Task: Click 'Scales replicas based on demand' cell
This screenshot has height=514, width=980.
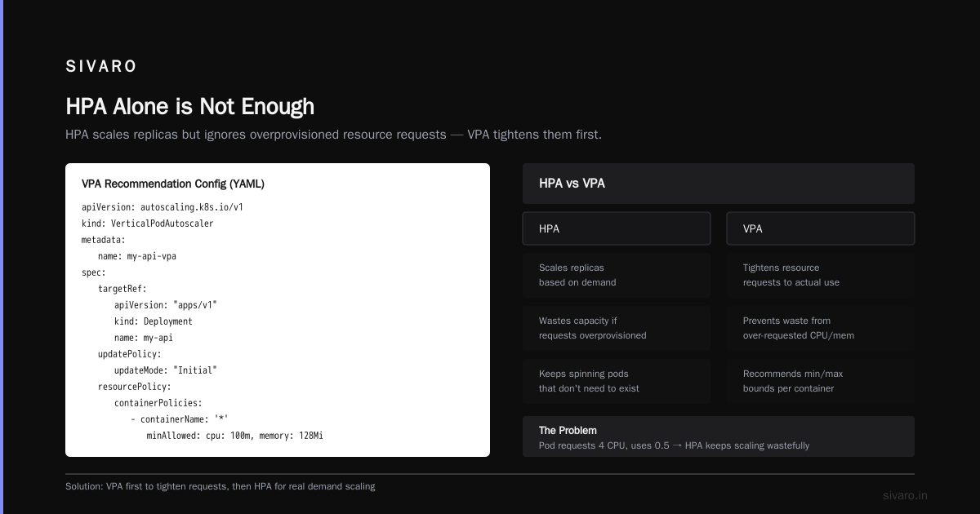Action: pyautogui.click(x=617, y=275)
